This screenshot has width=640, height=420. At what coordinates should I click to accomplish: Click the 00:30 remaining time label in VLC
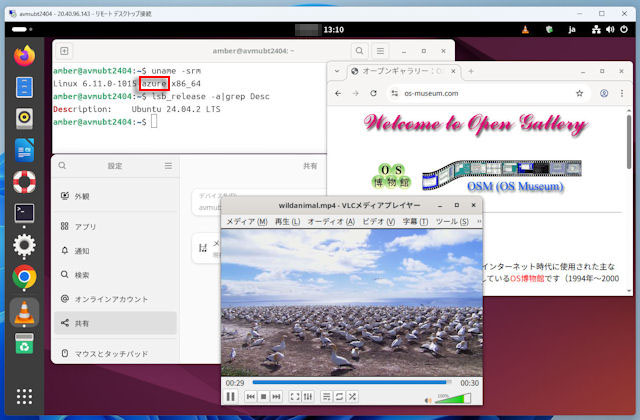coord(469,383)
